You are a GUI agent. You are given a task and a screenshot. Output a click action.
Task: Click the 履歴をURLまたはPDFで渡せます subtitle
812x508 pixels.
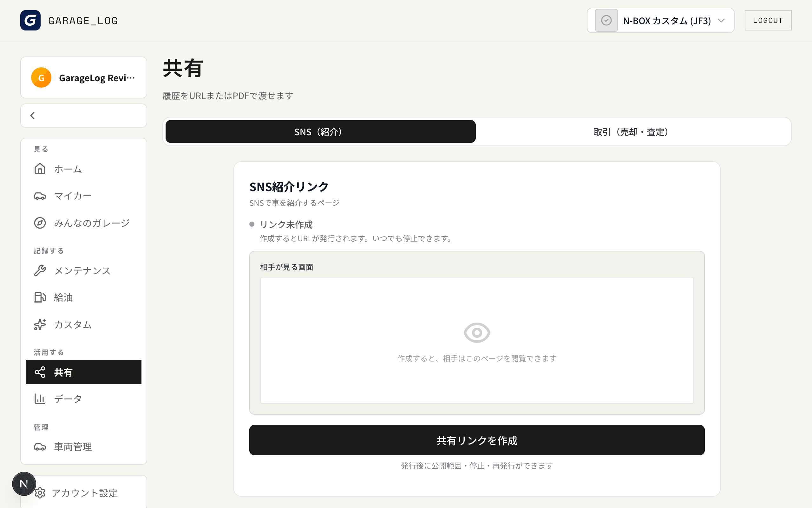[x=228, y=96]
